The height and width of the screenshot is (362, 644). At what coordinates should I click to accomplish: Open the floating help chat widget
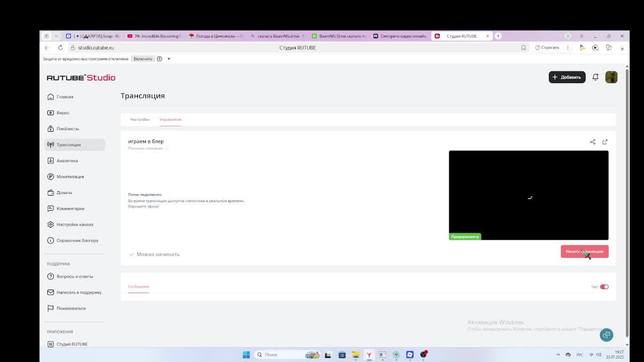607,335
